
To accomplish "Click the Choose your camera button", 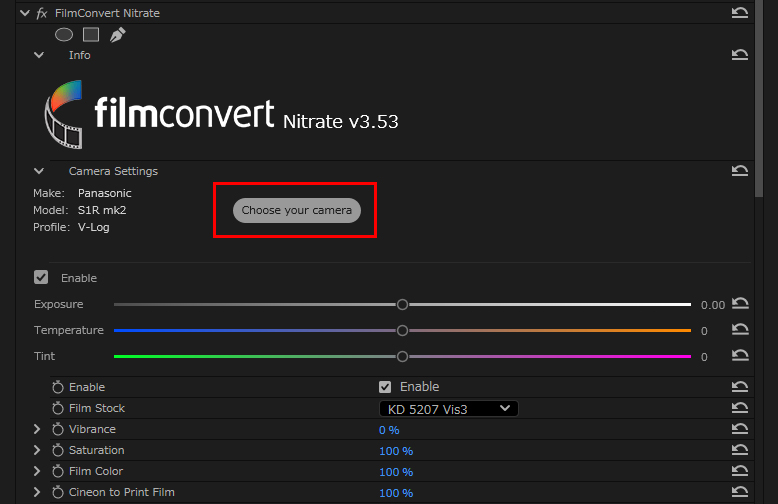I will point(297,210).
